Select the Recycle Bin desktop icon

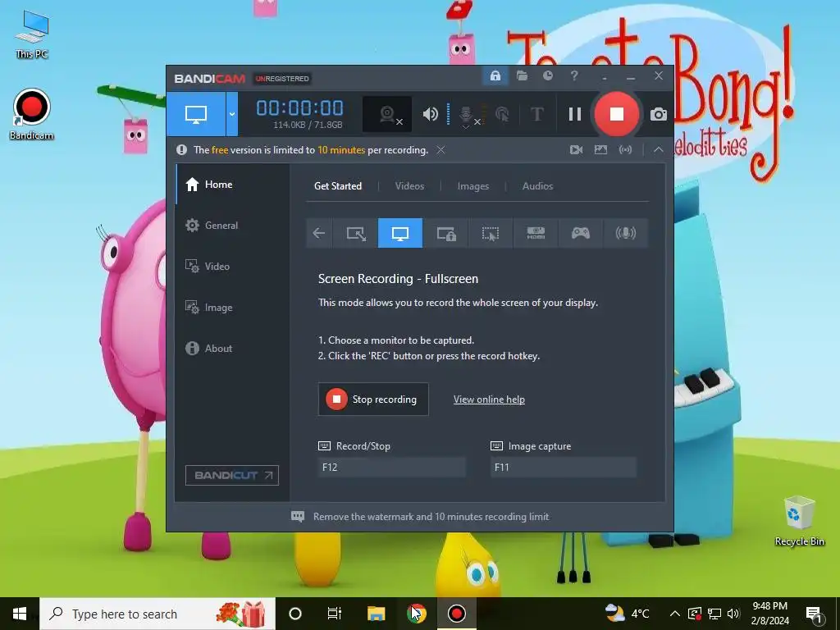[799, 521]
